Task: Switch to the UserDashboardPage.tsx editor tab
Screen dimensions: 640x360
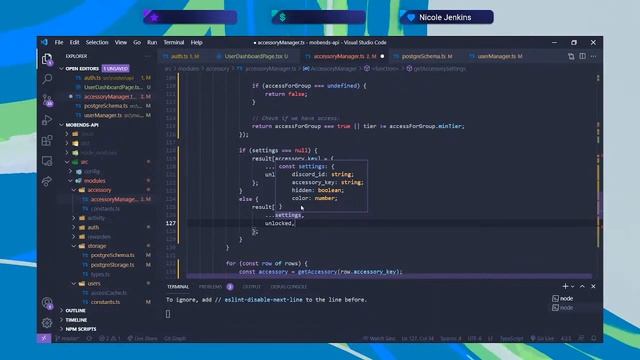Action: pos(256,56)
